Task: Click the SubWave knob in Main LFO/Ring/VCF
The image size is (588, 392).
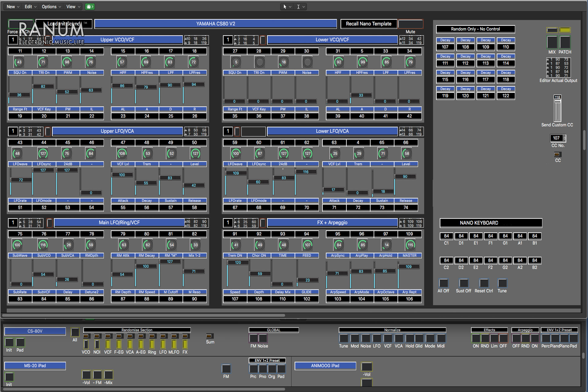Action: (x=17, y=245)
